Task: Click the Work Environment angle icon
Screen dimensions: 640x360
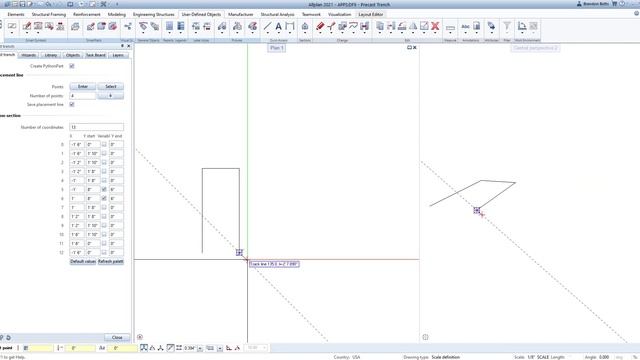Action: coord(522,26)
